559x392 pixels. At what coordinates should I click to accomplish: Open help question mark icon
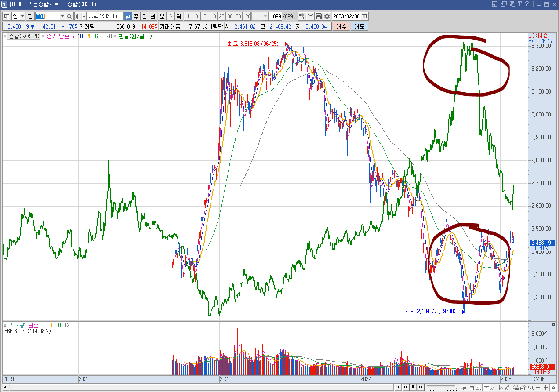tap(527, 4)
